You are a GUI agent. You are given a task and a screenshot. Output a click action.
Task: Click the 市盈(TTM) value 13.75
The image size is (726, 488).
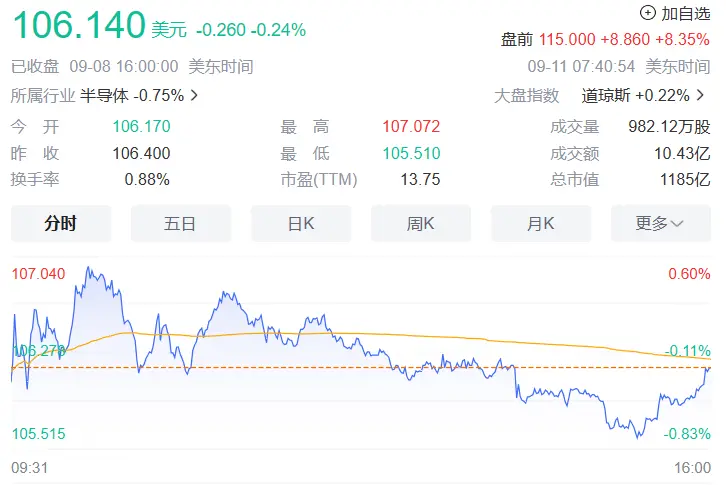click(x=420, y=180)
